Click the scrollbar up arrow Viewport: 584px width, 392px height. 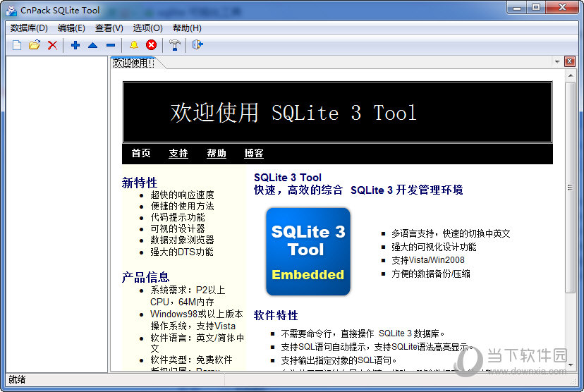(x=570, y=75)
